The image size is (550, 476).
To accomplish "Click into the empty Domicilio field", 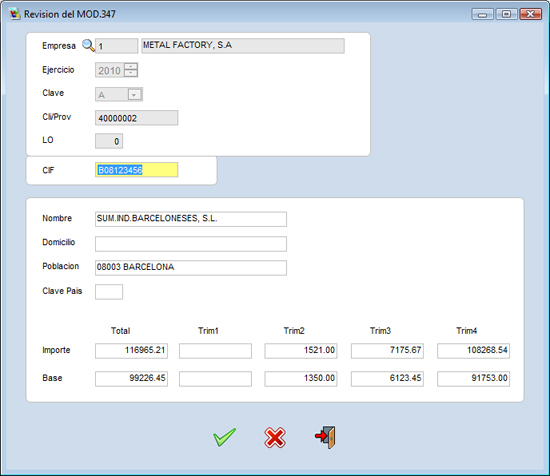I will click(x=191, y=244).
